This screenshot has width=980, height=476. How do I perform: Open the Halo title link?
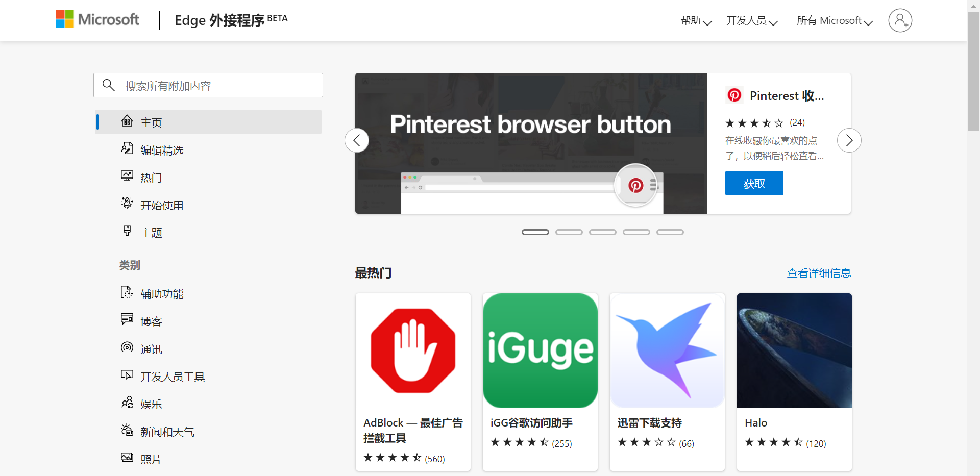click(756, 422)
